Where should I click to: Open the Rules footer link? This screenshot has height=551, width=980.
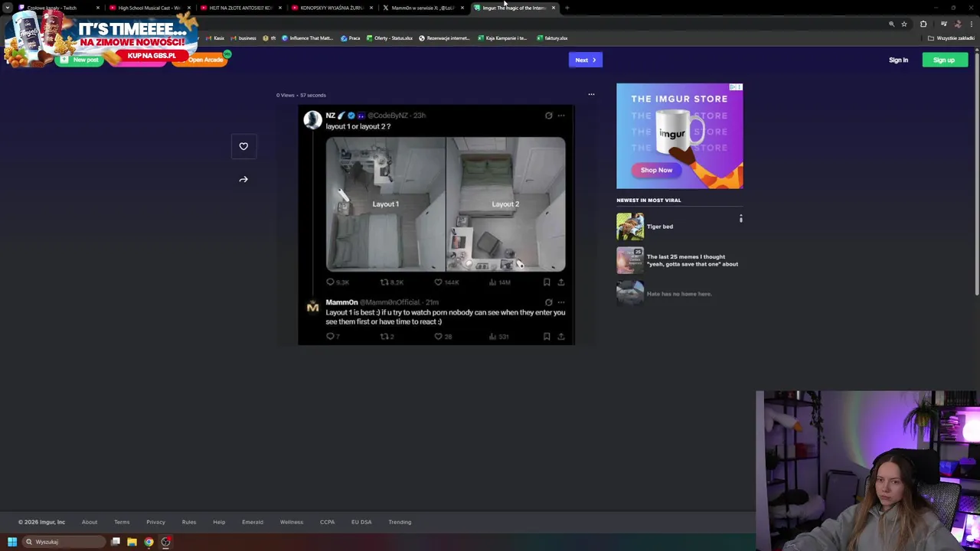pyautogui.click(x=189, y=522)
